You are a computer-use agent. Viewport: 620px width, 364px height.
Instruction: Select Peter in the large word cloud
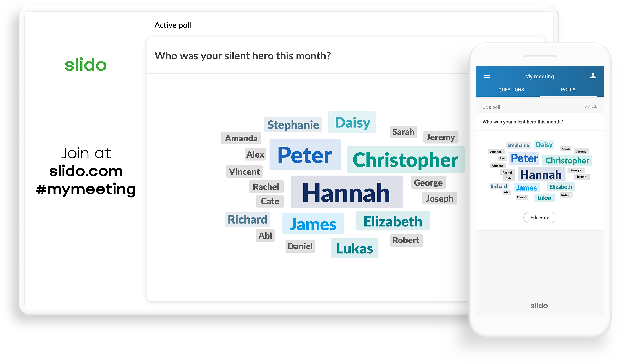point(305,155)
